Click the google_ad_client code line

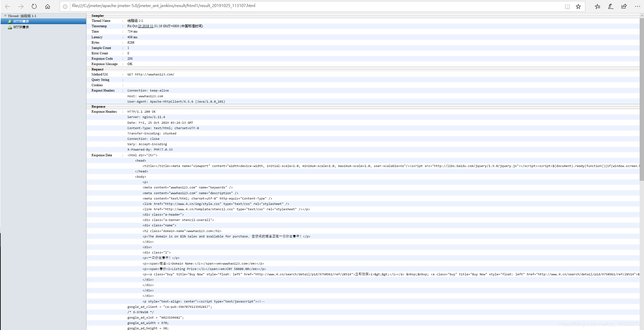click(x=170, y=307)
